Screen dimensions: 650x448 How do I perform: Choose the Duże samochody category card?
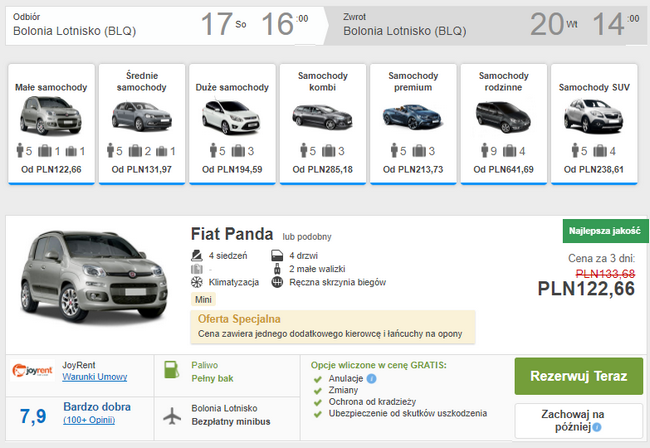click(x=232, y=124)
